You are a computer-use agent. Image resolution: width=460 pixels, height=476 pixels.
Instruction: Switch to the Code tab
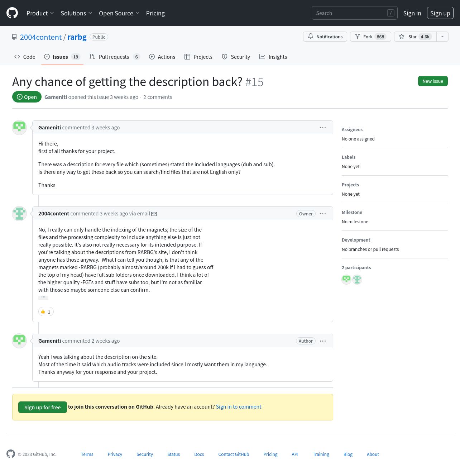(25, 57)
